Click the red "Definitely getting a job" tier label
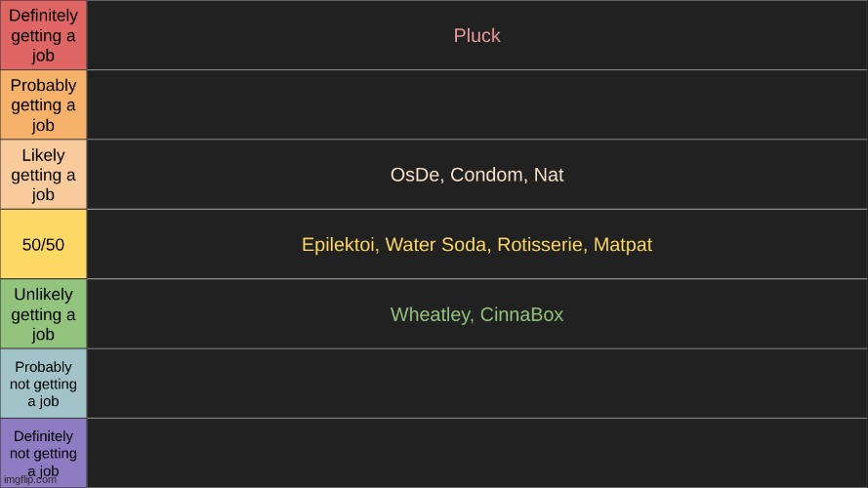The width and height of the screenshot is (868, 488). click(x=43, y=35)
